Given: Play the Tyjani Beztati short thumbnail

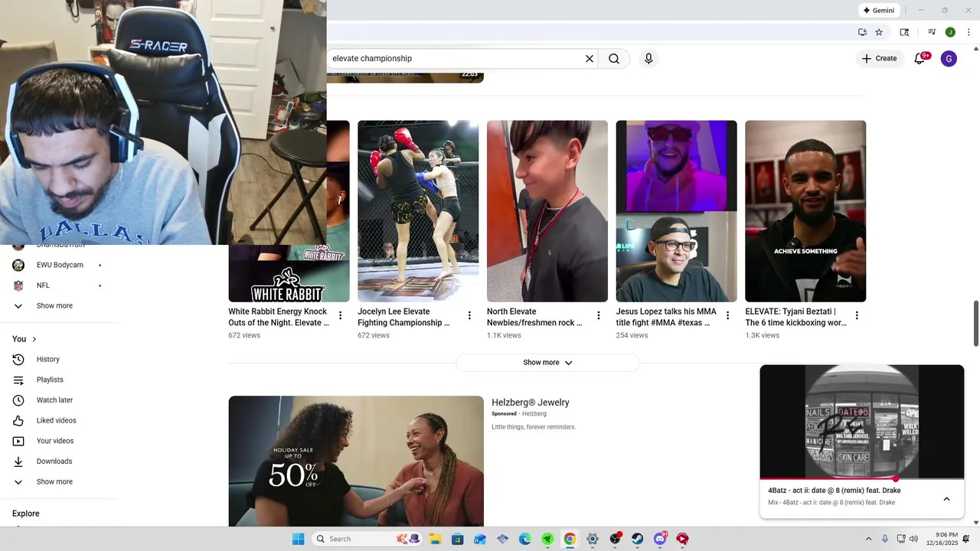Looking at the screenshot, I should click(x=805, y=211).
